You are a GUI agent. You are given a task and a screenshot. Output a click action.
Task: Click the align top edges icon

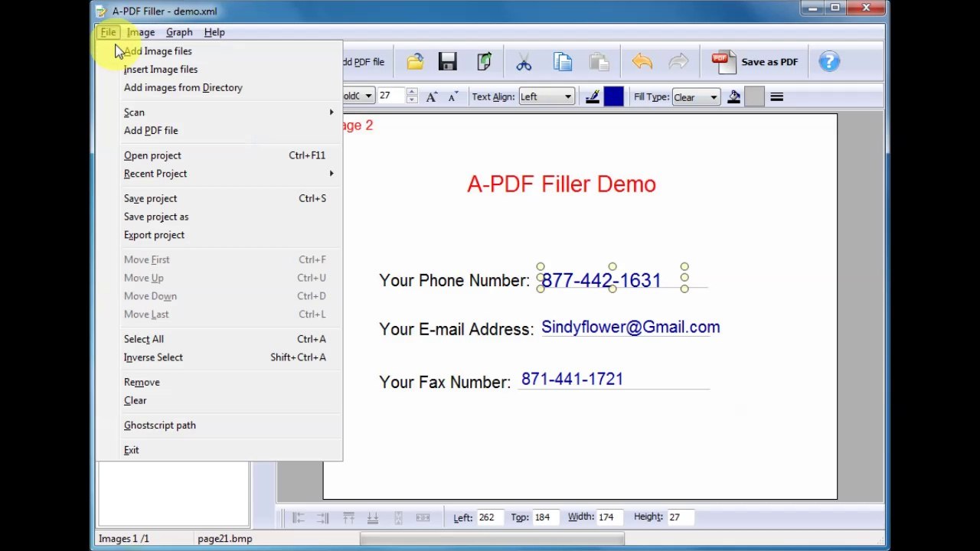click(x=348, y=518)
